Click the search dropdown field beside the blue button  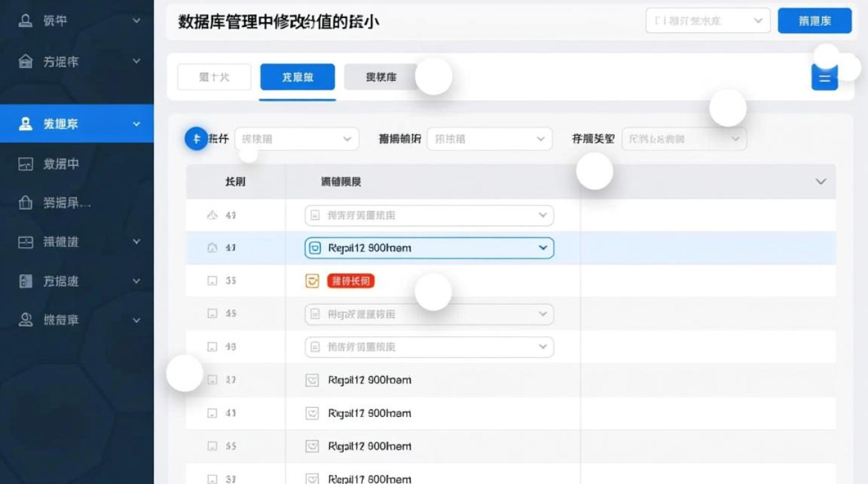tap(707, 20)
